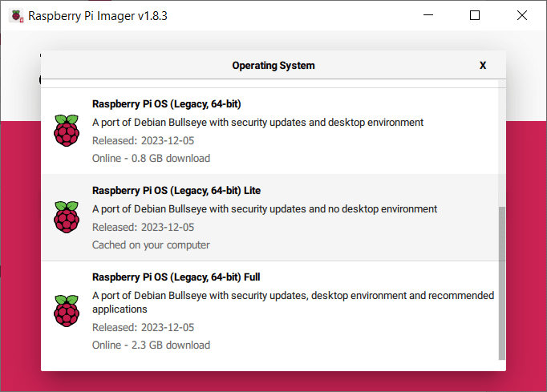547x392 pixels.
Task: Choose Raspberry Pi OS (Legacy, 64-bit) Lite title
Action: pyautogui.click(x=176, y=191)
